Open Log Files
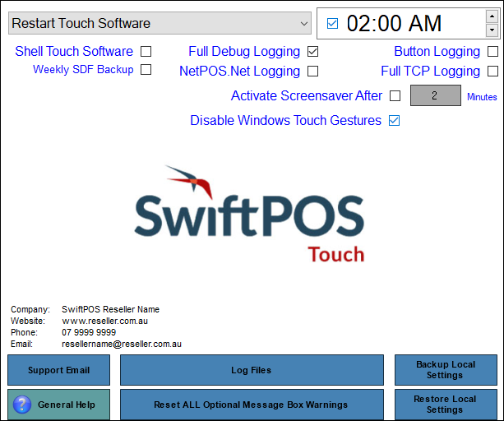This screenshot has height=421, width=504. 252,370
